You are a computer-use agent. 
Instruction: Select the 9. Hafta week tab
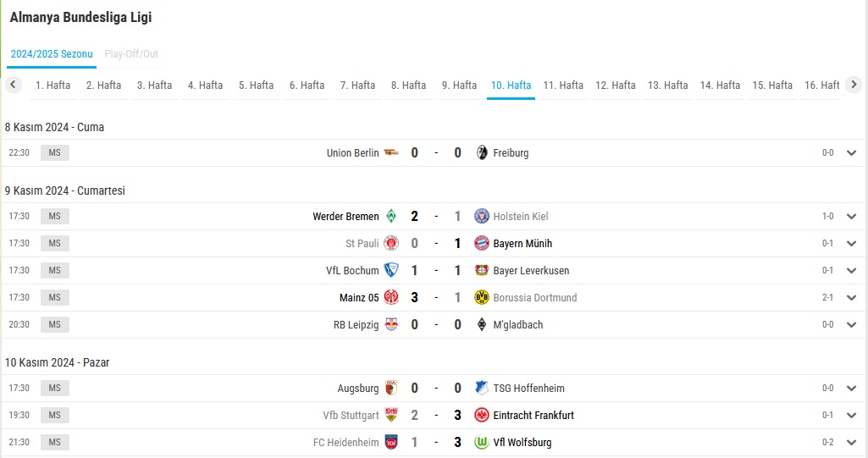pyautogui.click(x=459, y=86)
